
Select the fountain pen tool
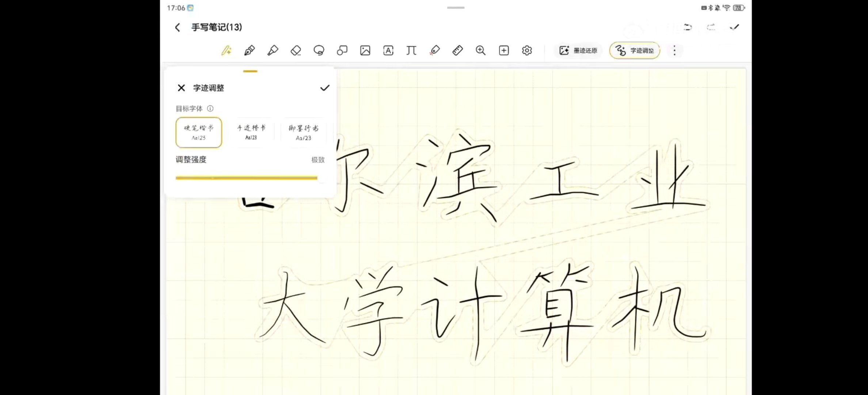[x=250, y=50]
